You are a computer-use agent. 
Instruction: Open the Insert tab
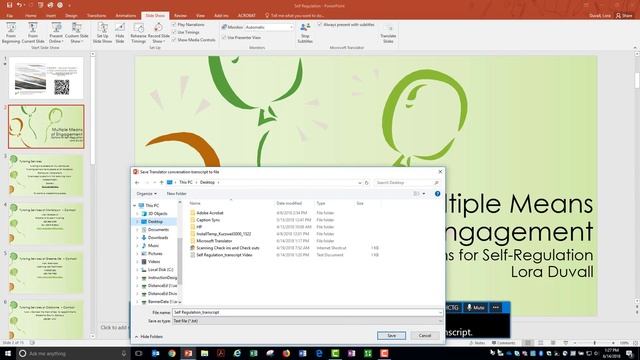(x=51, y=16)
